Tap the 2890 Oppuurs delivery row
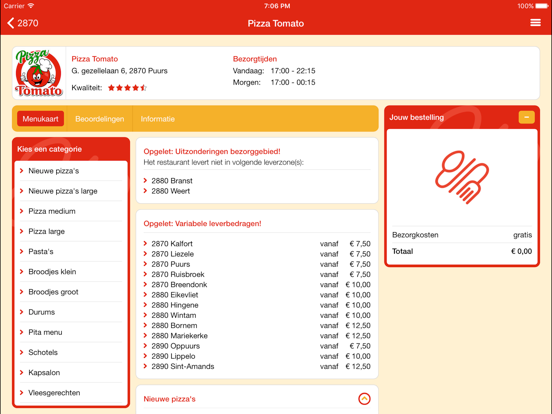Image resolution: width=552 pixels, height=414 pixels. point(257,346)
